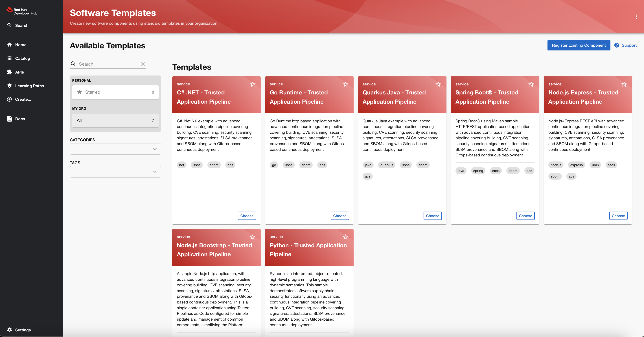Expand the Tags dropdown
This screenshot has height=337, width=644.
[x=115, y=172]
